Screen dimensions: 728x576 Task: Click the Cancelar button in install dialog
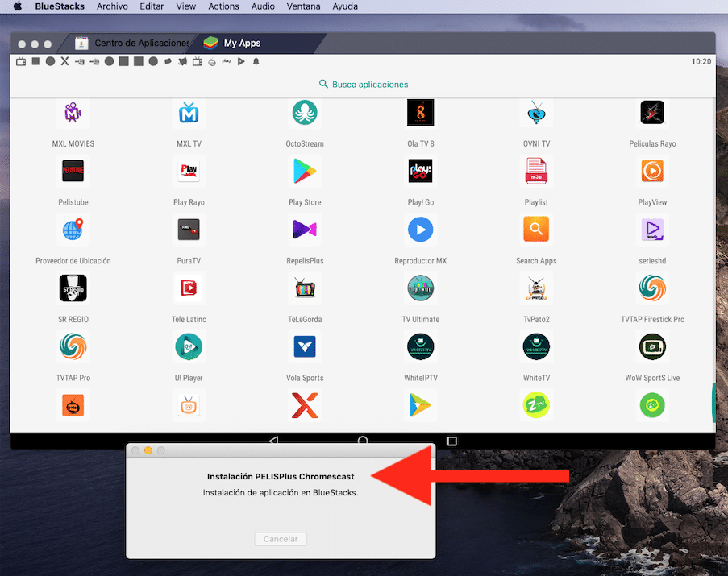point(281,539)
